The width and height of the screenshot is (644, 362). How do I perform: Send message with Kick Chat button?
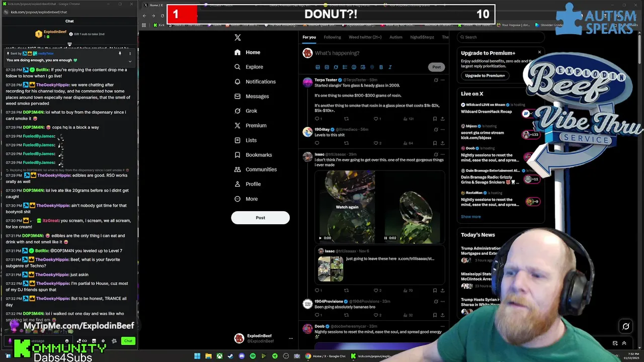[128, 341]
